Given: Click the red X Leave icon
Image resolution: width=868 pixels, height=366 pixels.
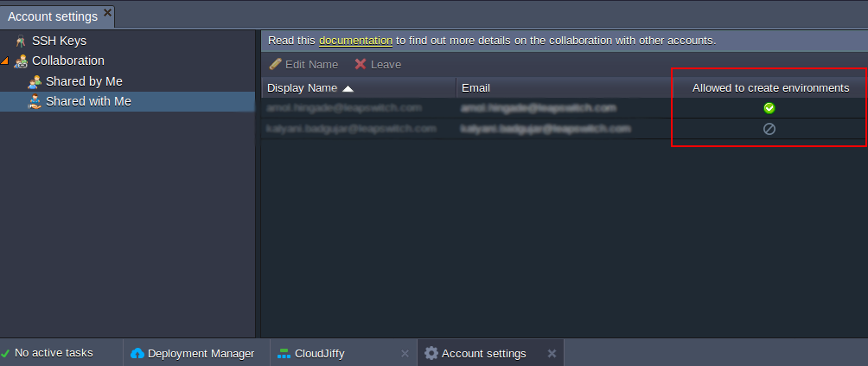Looking at the screenshot, I should (x=361, y=65).
